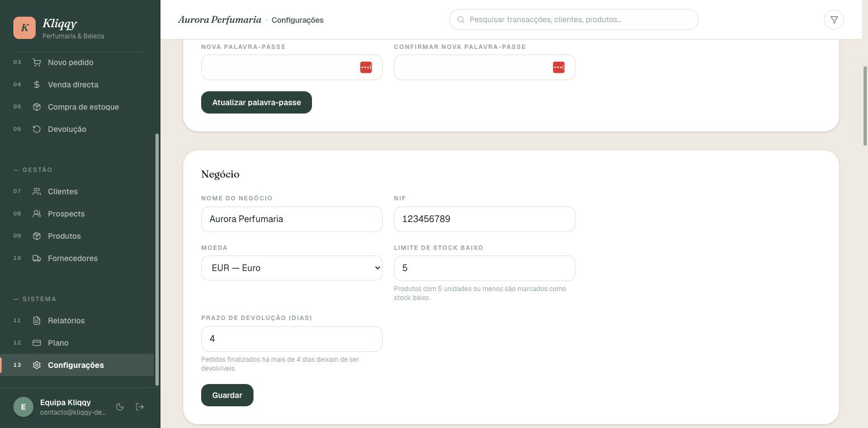Focus the Confirmar nova palavra-passe field
This screenshot has width=868, height=428.
pos(485,67)
